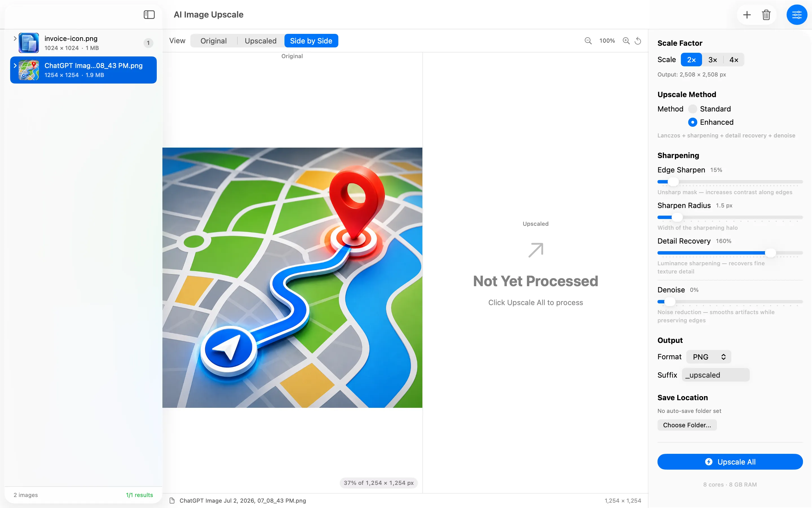Select the ChatGPT Imag...08_43 PM.png row text

click(x=93, y=65)
